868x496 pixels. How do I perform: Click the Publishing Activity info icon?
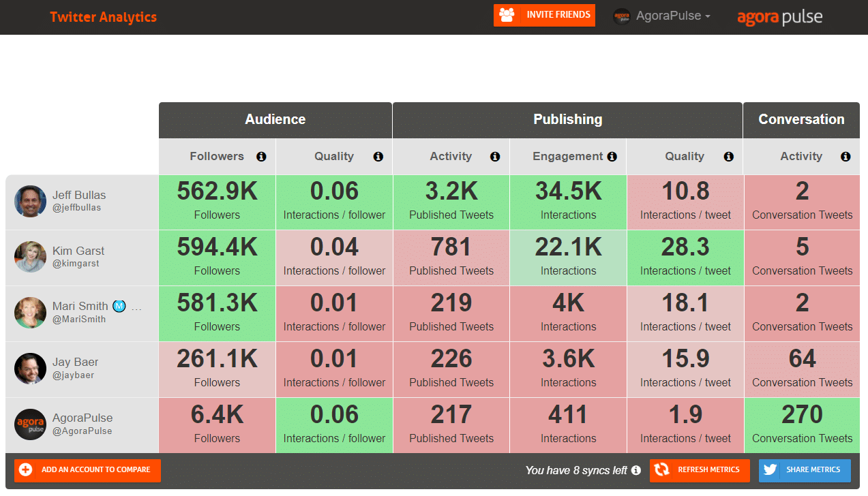pyautogui.click(x=495, y=157)
